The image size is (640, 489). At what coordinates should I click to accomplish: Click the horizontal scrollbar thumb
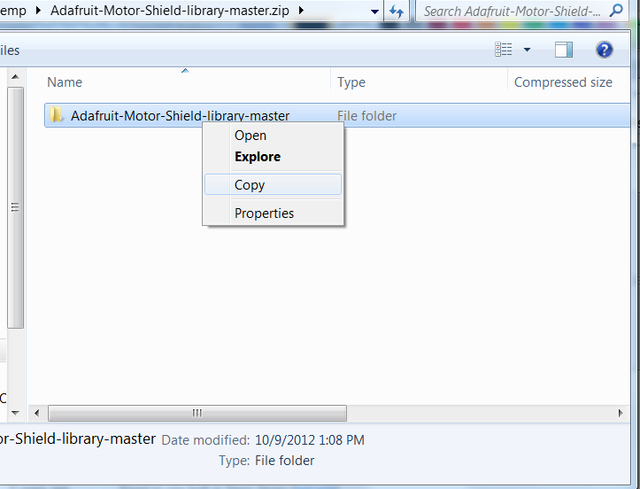tap(197, 412)
